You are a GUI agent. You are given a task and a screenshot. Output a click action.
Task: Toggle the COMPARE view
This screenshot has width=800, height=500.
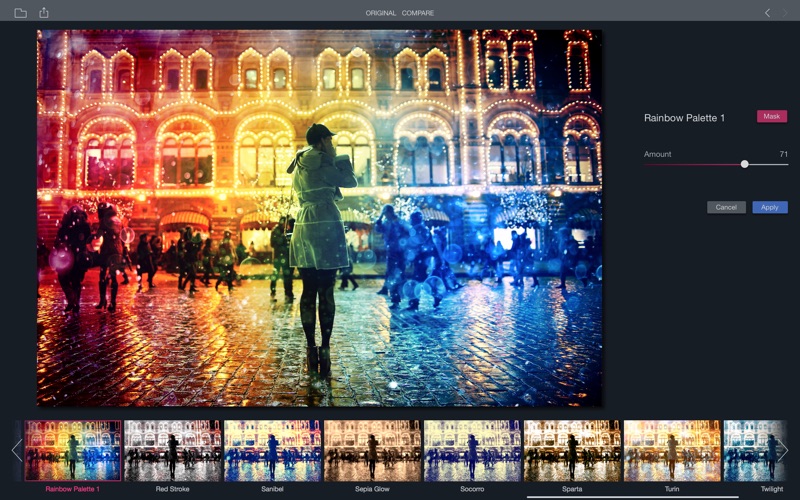click(x=418, y=13)
